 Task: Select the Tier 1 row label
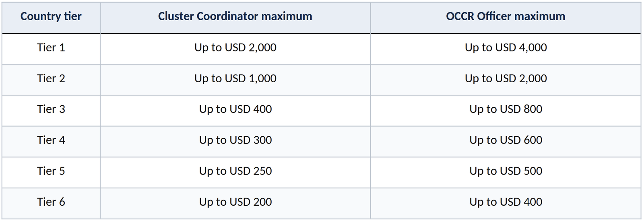[x=51, y=48]
